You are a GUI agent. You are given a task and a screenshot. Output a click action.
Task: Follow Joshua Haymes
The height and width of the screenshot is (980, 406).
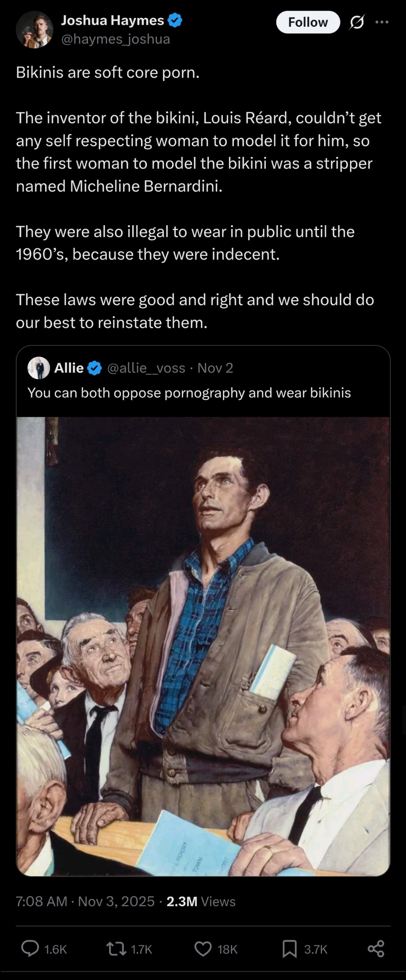tap(308, 22)
